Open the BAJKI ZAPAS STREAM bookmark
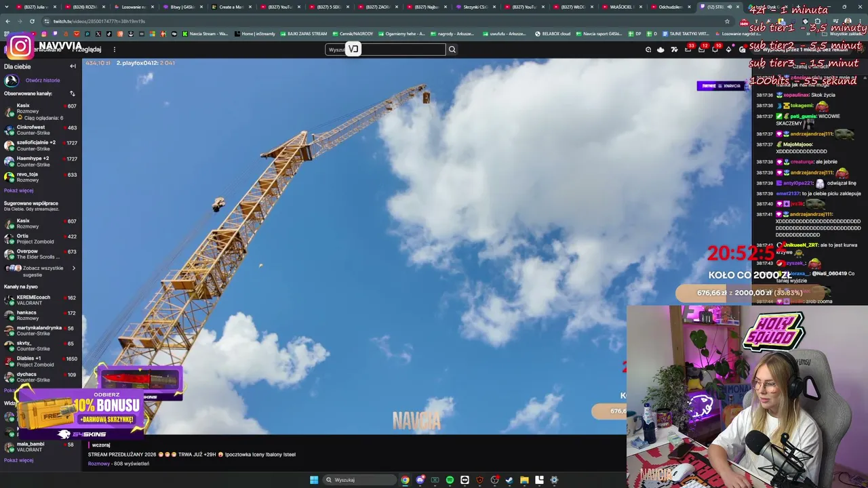 (302, 34)
